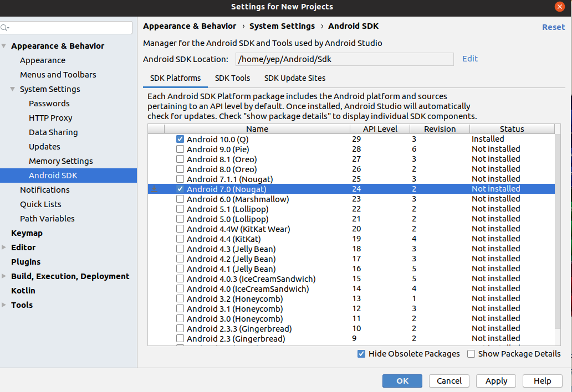Expand the Tools settings group
Screen dimensions: 572x392
click(4, 305)
